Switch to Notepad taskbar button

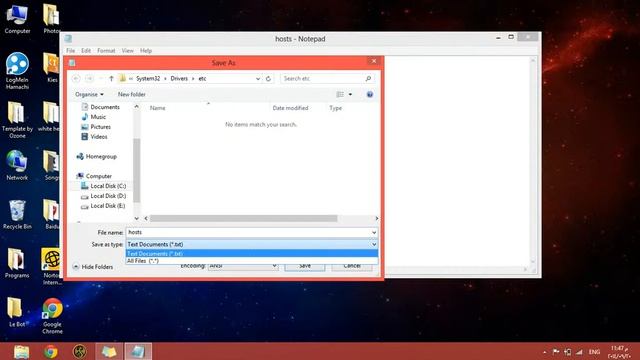tap(138, 351)
